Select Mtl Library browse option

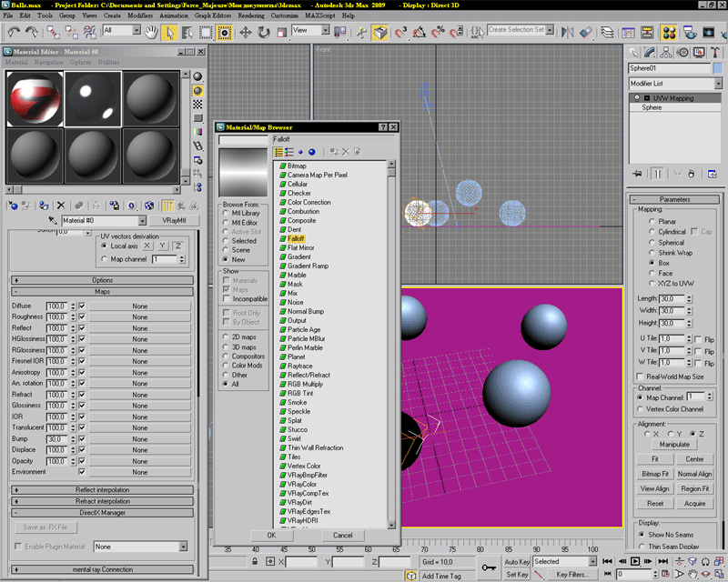pos(241,213)
